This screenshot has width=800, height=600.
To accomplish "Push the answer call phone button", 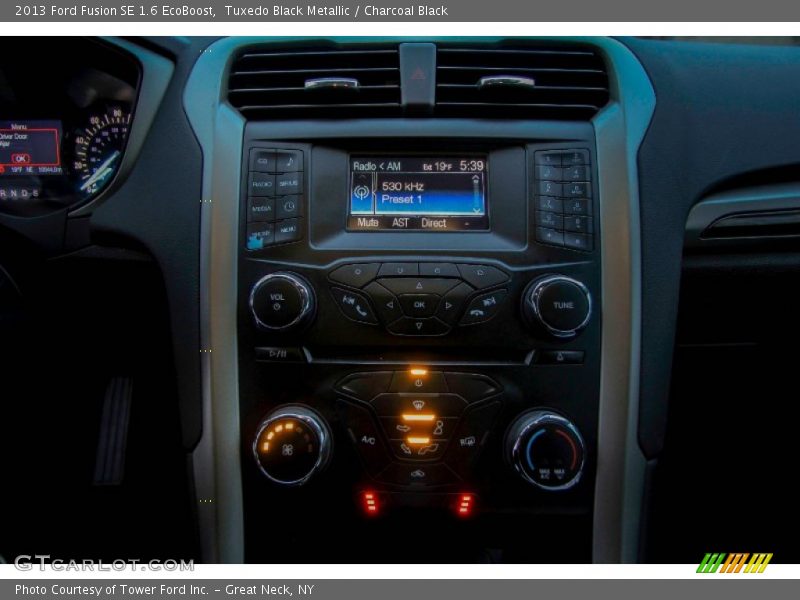I will tap(355, 305).
